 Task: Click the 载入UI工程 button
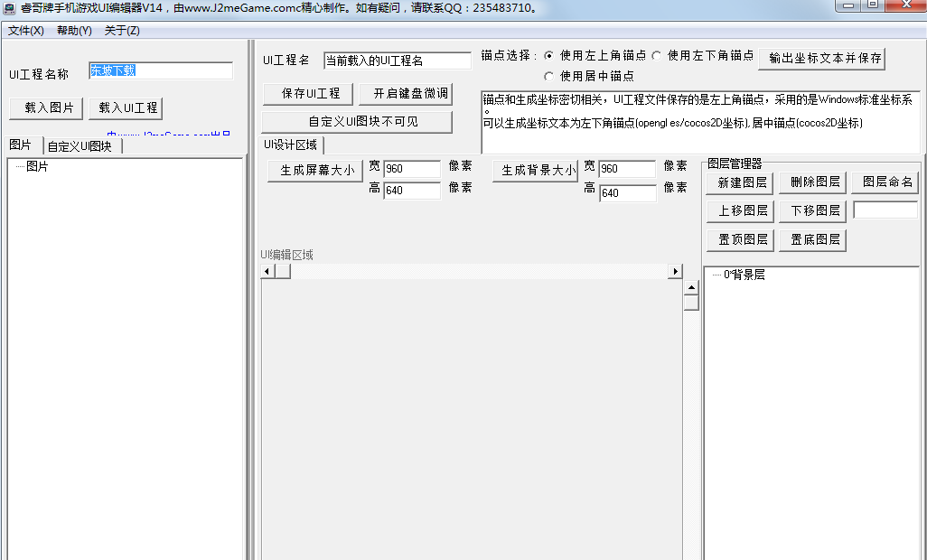click(x=126, y=108)
